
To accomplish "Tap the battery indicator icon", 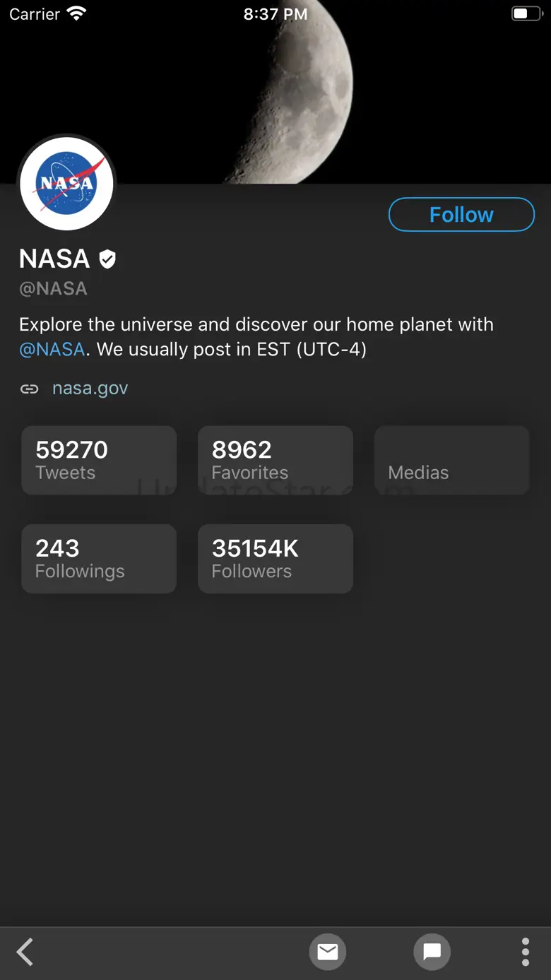I will coord(526,13).
